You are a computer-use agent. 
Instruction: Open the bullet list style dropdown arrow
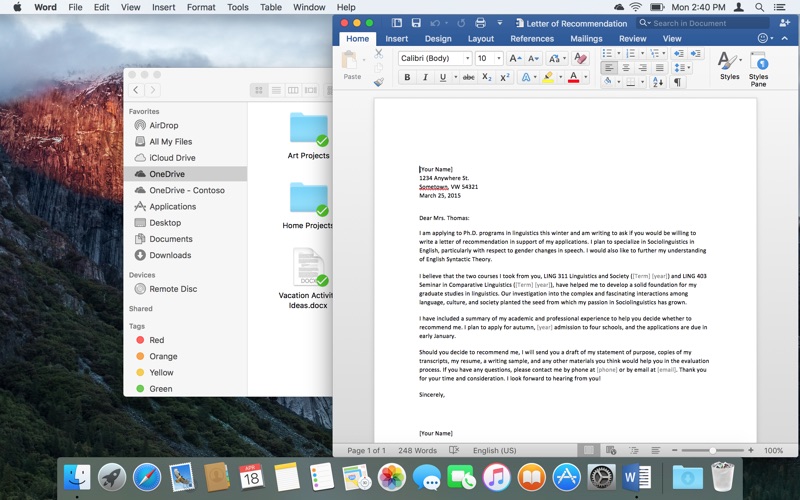[x=618, y=53]
